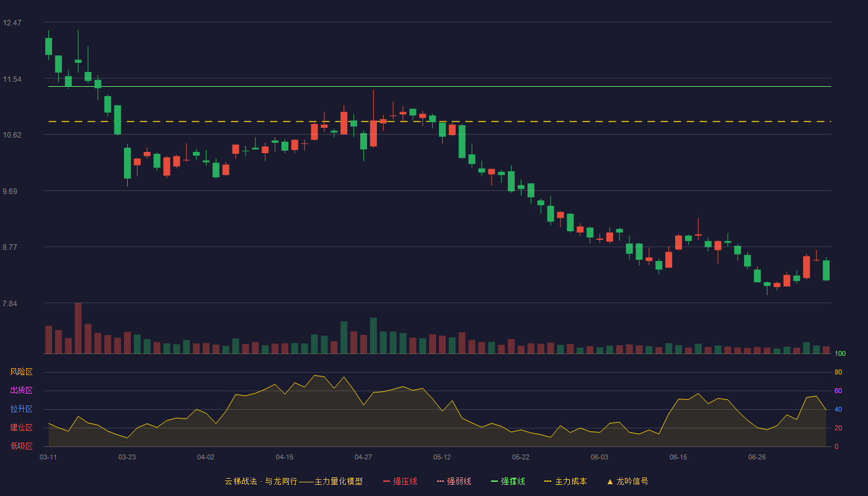Click the 7.84 price axis label
The image size is (868, 496).
click(10, 304)
